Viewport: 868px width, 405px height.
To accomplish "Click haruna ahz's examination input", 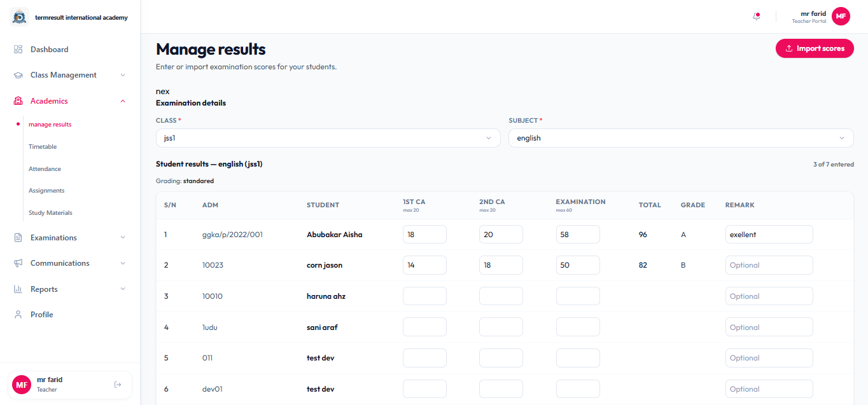I will pos(578,296).
